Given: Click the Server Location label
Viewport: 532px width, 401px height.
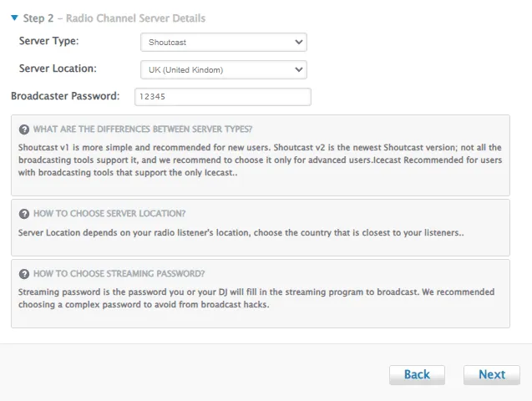Looking at the screenshot, I should (x=58, y=69).
